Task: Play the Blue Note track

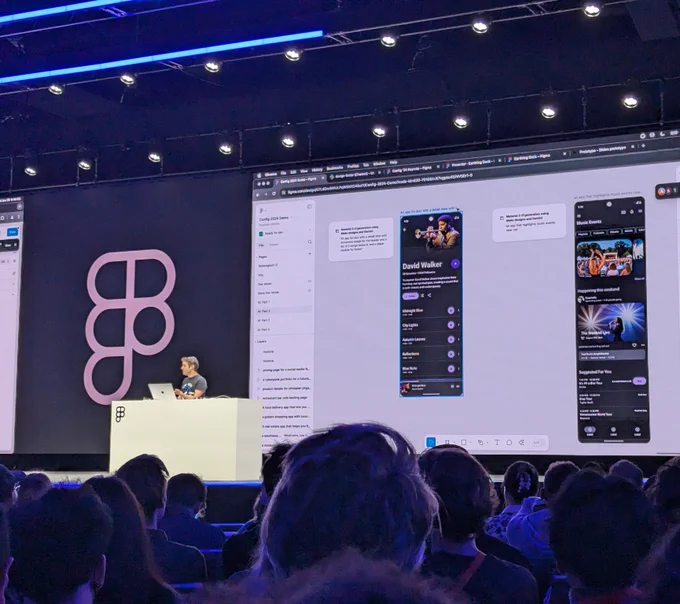Action: tap(451, 369)
